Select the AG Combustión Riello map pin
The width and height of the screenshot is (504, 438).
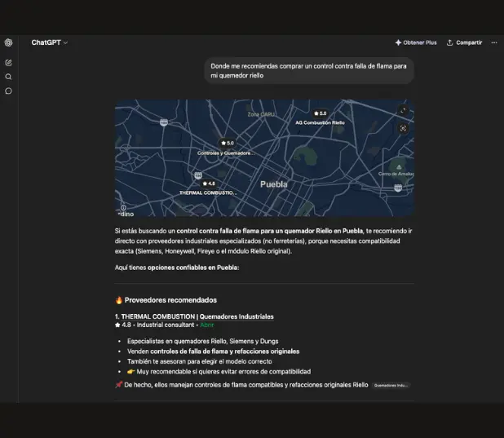click(x=321, y=113)
